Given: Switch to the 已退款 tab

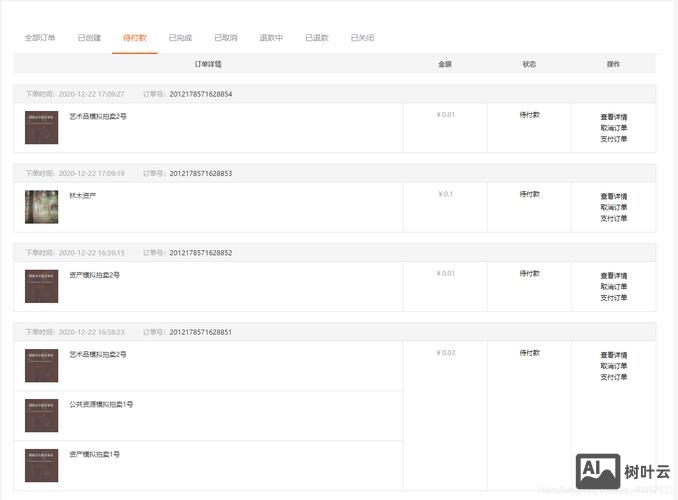Looking at the screenshot, I should point(317,38).
